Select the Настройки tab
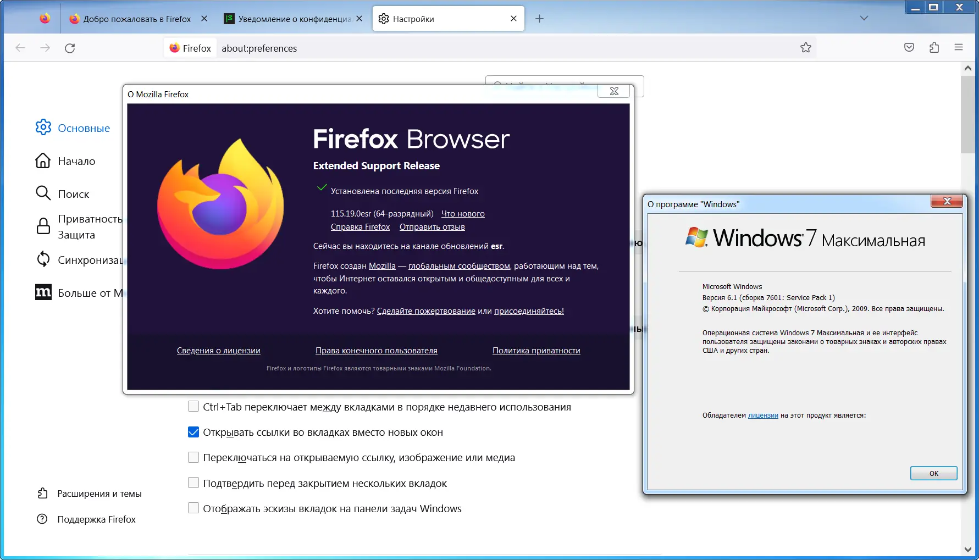The image size is (979, 560). [x=448, y=19]
